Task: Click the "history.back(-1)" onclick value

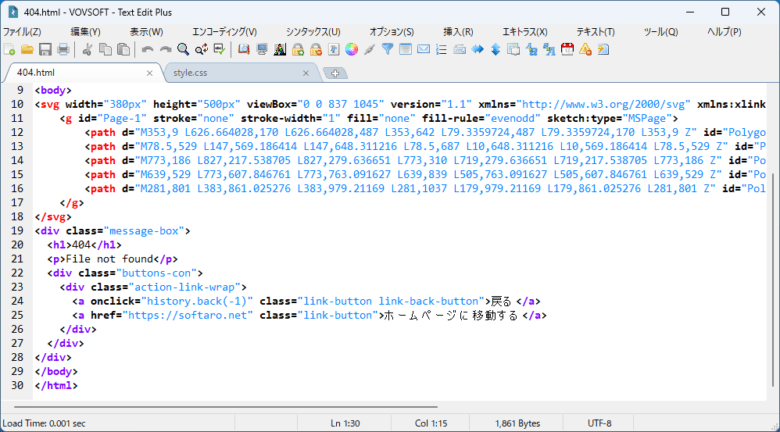Action: click(197, 301)
